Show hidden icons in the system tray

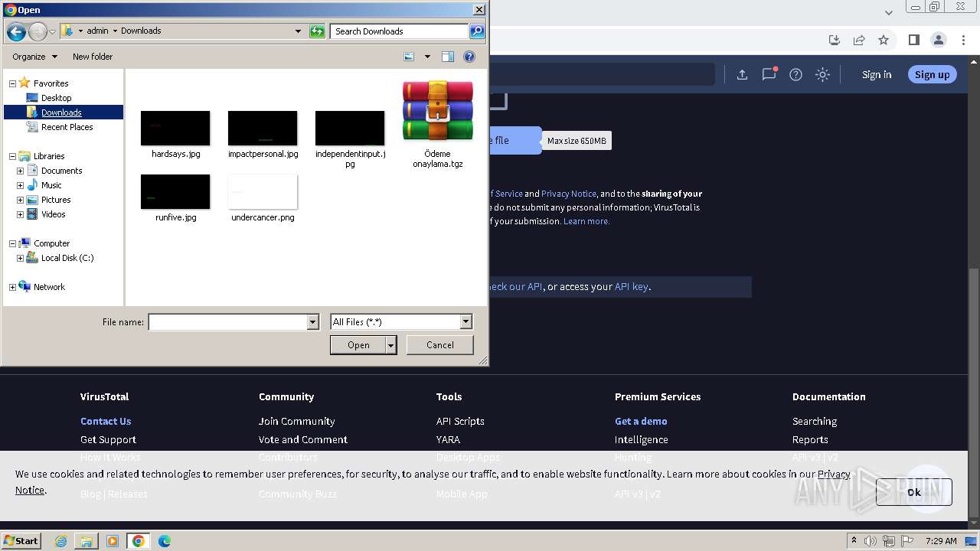[x=854, y=541]
